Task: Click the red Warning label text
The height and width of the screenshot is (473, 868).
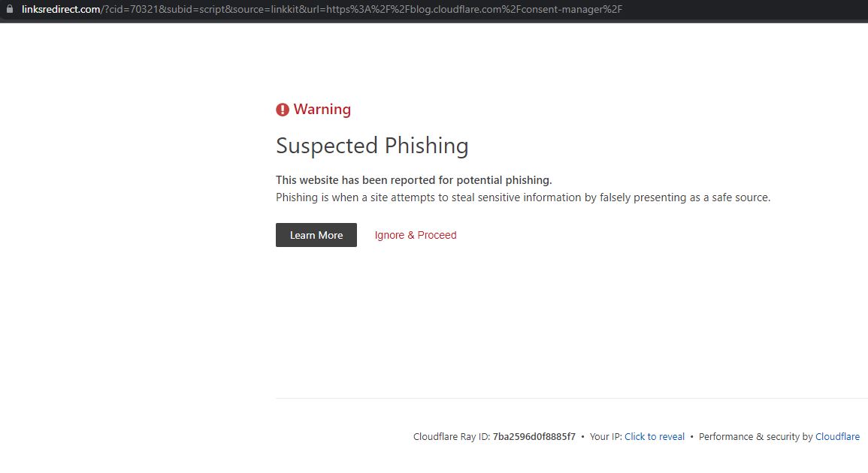Action: (322, 110)
